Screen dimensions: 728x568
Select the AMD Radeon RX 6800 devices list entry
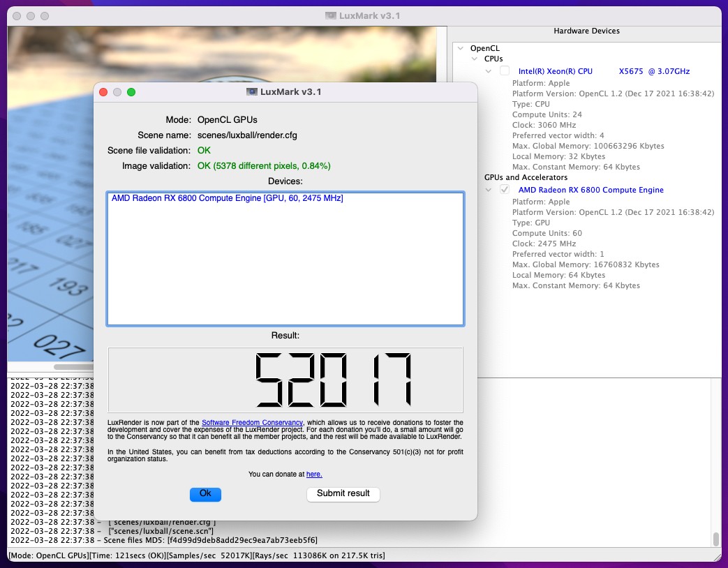[x=227, y=198]
